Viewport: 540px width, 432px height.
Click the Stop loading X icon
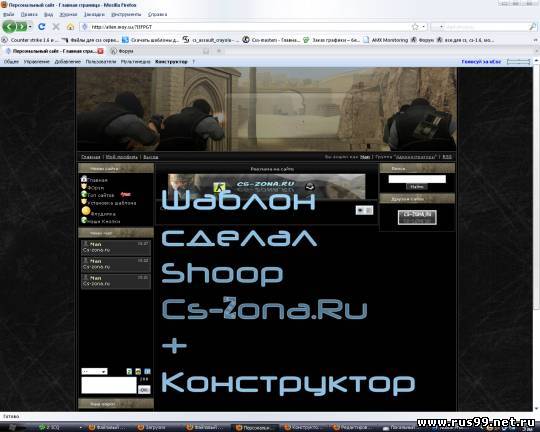tap(56, 27)
